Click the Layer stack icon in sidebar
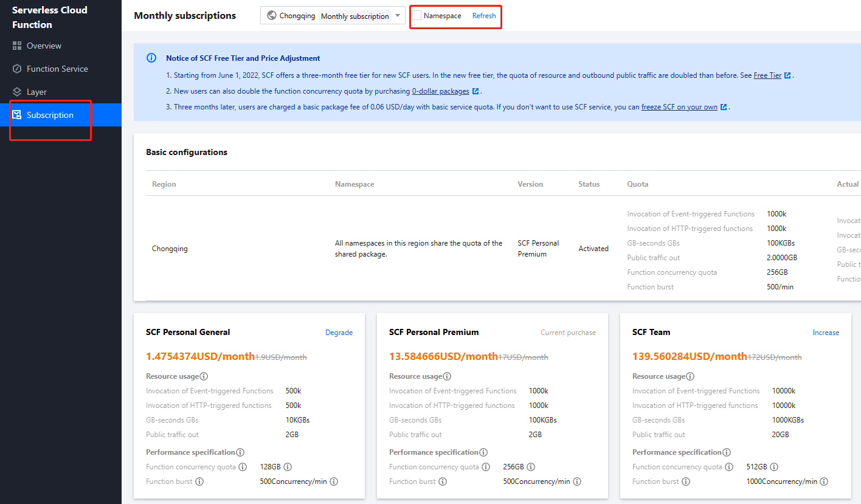Screen dimensions: 861x504 coord(17,92)
